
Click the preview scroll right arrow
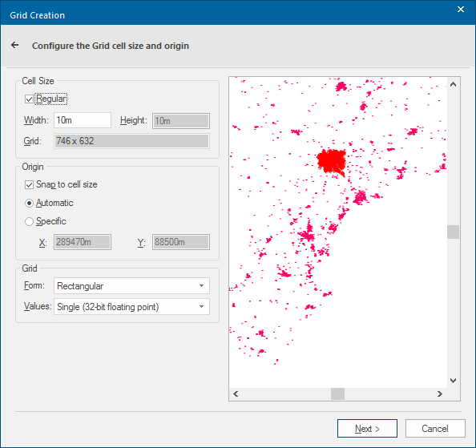point(440,394)
